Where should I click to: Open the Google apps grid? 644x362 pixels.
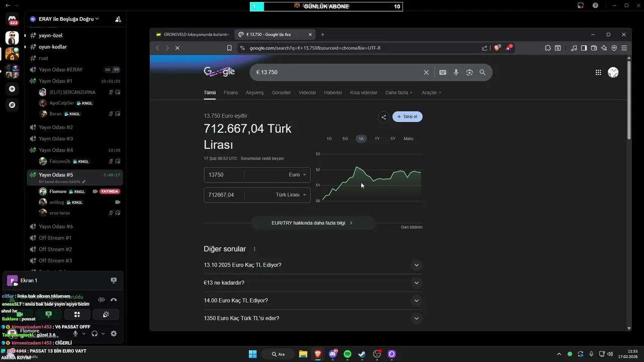[598, 72]
